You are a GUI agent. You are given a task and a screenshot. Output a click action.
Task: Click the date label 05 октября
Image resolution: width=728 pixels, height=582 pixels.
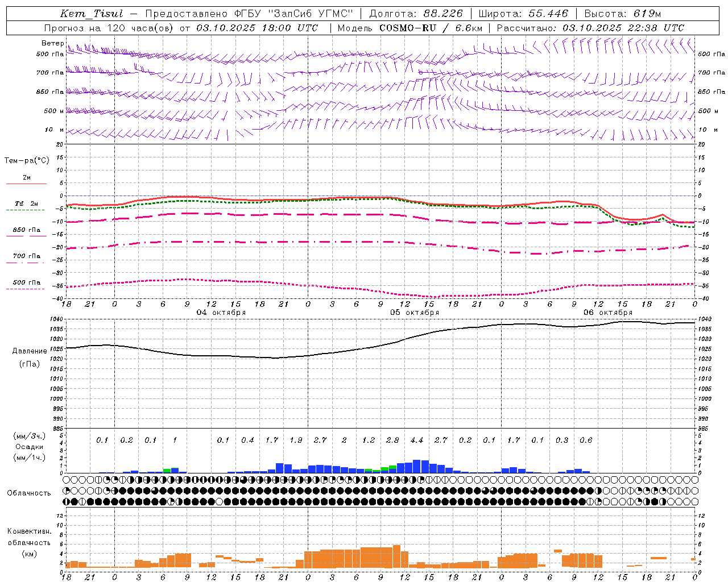pyautogui.click(x=415, y=313)
